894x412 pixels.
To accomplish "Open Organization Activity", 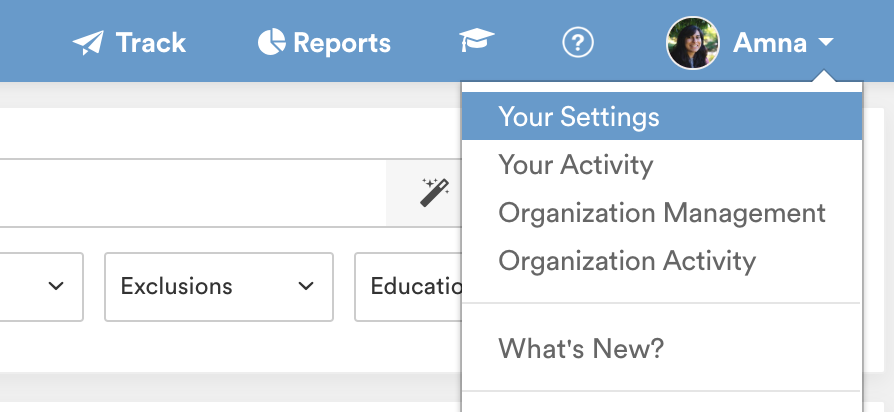I will (662, 260).
